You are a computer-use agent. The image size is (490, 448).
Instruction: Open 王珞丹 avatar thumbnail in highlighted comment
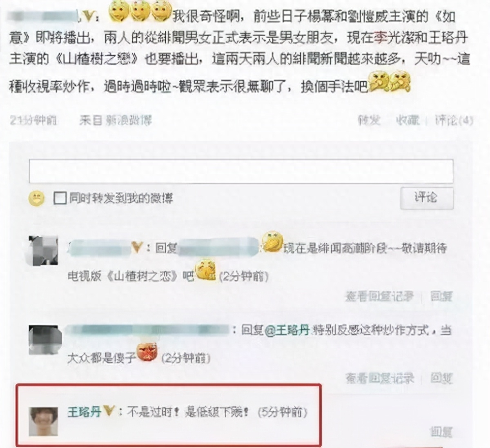(x=43, y=421)
